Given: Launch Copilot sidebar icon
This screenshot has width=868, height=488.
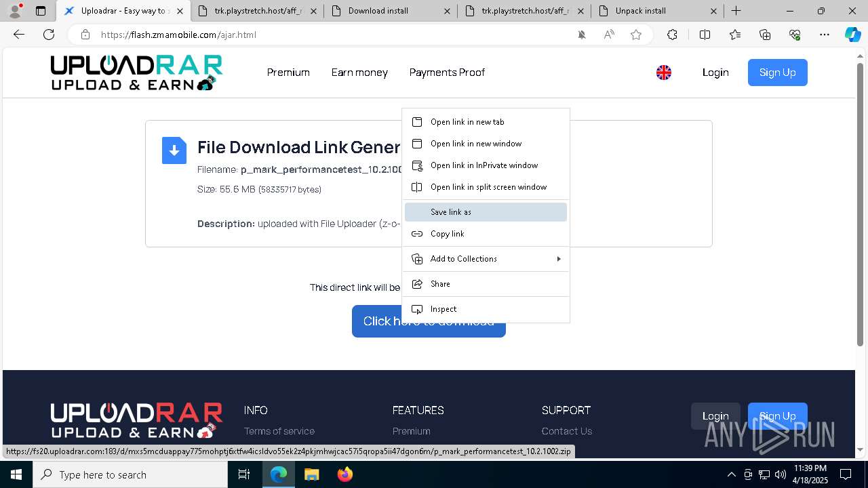Looking at the screenshot, I should point(852,35).
